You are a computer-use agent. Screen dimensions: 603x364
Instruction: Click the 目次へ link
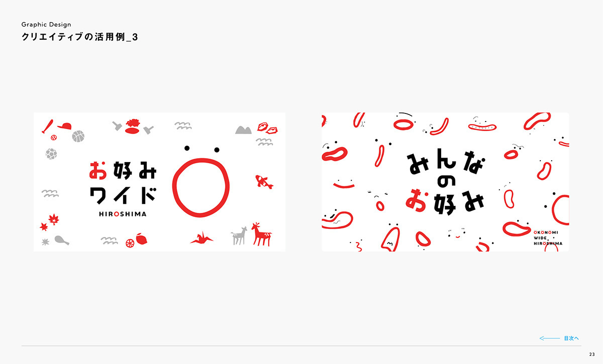pos(571,338)
